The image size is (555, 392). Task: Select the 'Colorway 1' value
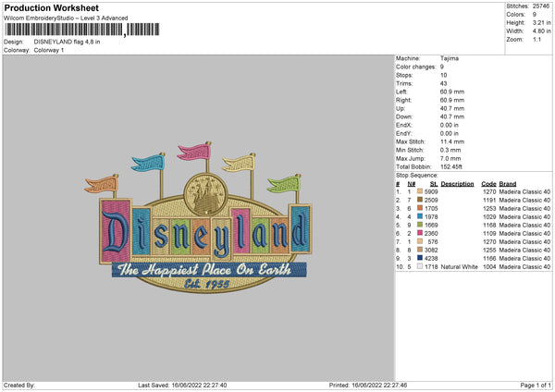(x=49, y=50)
